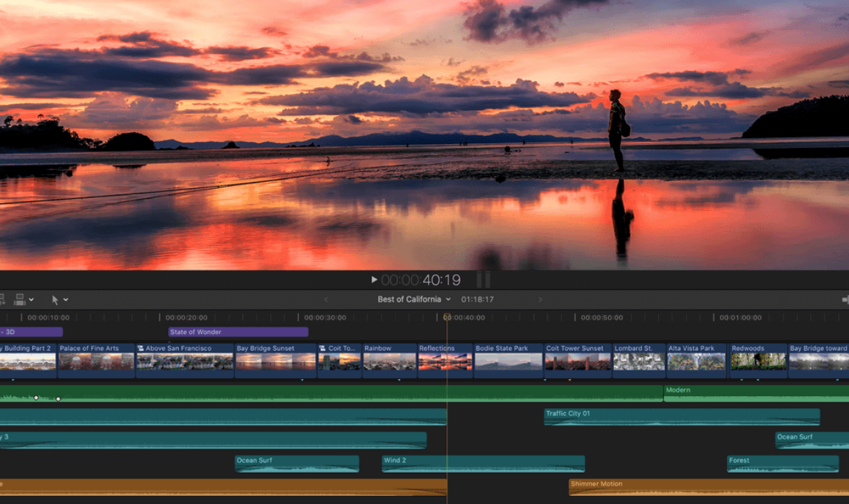849x504 pixels.
Task: Click the project duration readout 01:18:17
Action: click(477, 300)
